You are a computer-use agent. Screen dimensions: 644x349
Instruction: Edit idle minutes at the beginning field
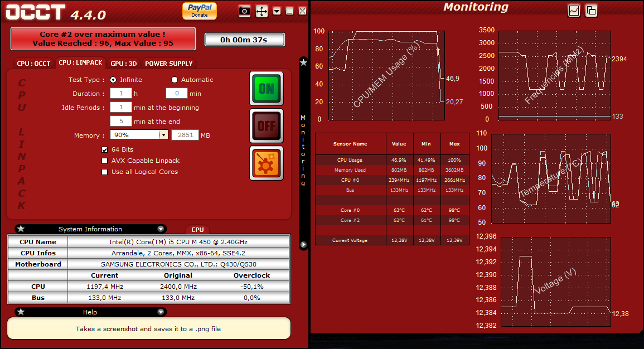coord(121,108)
